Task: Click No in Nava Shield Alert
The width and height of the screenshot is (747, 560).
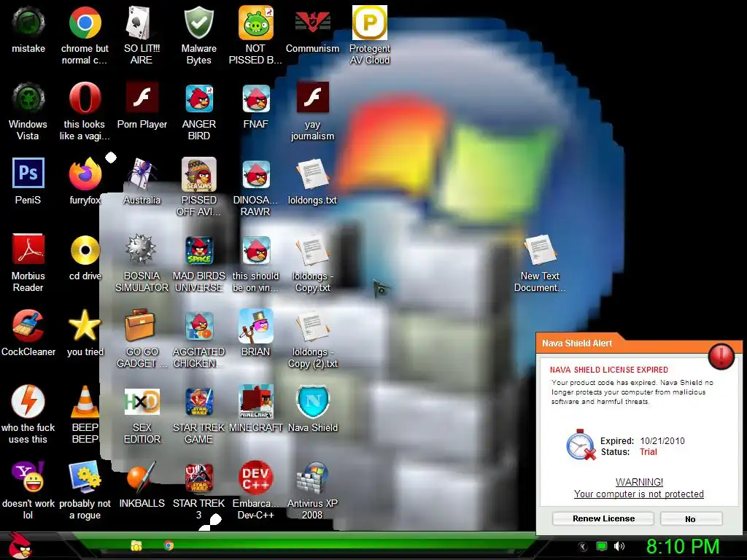Action: [691, 518]
